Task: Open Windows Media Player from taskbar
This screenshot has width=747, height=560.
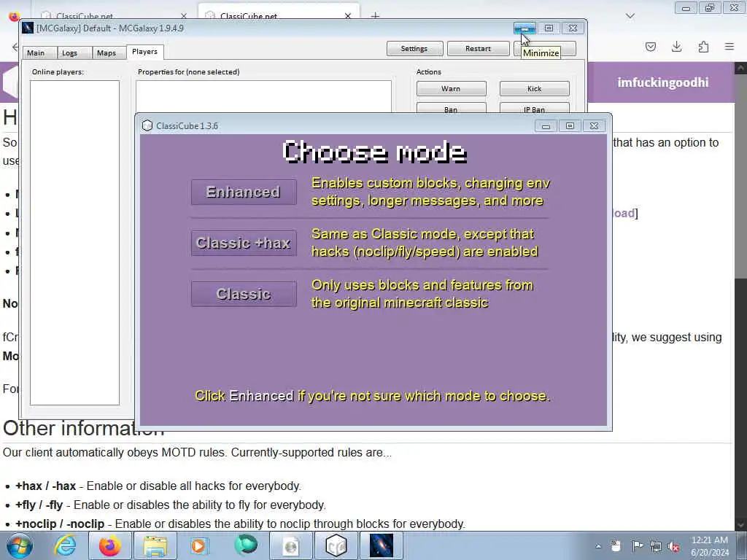Action: tap(199, 545)
